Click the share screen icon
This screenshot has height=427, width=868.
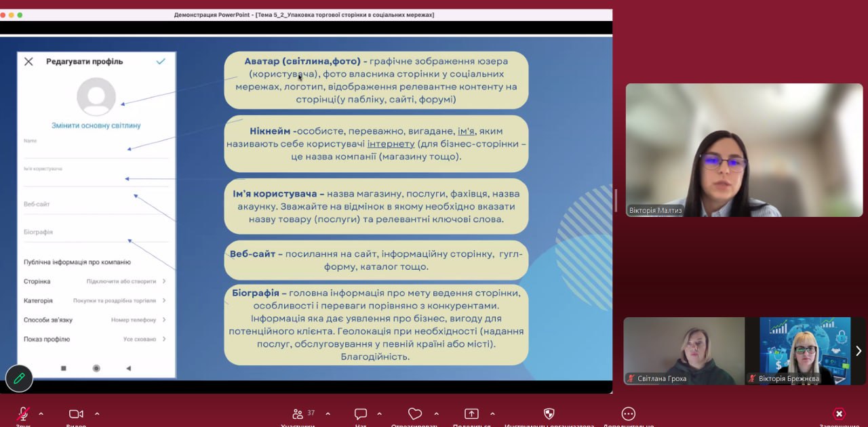coord(471,413)
